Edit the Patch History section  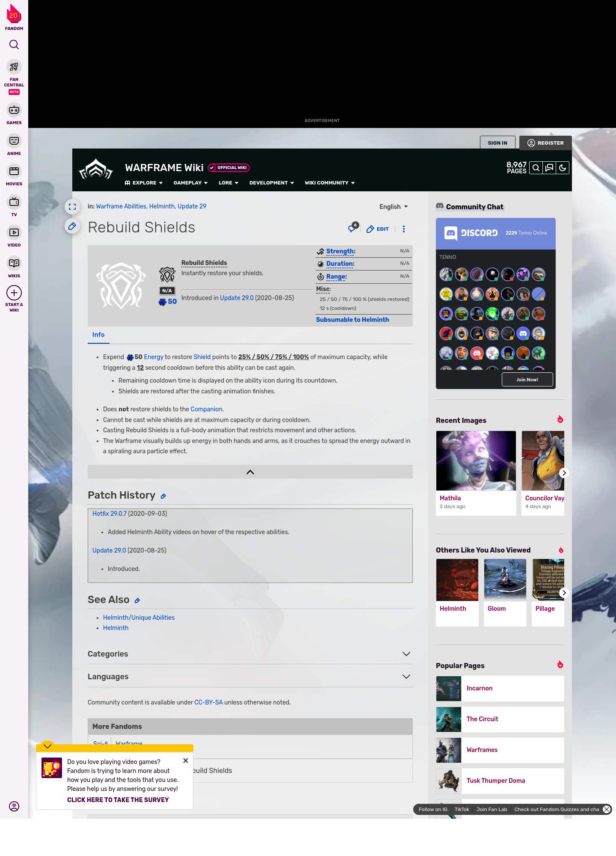[163, 496]
